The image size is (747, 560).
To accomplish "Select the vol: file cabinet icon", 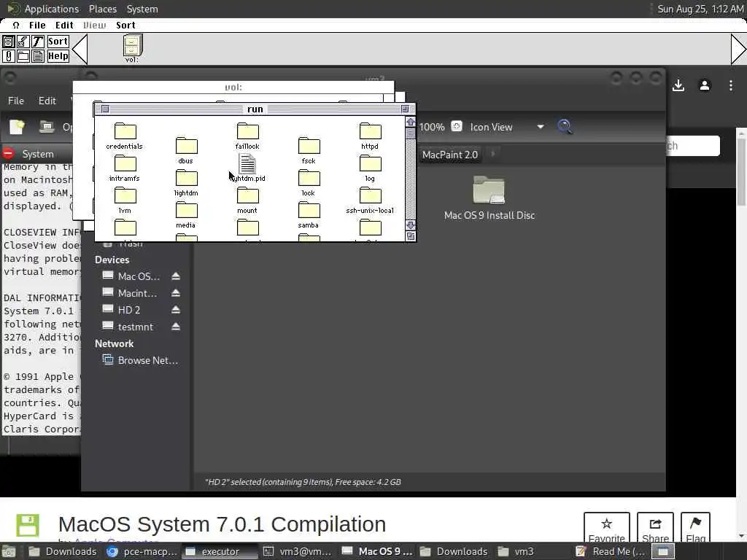I will 132,48.
